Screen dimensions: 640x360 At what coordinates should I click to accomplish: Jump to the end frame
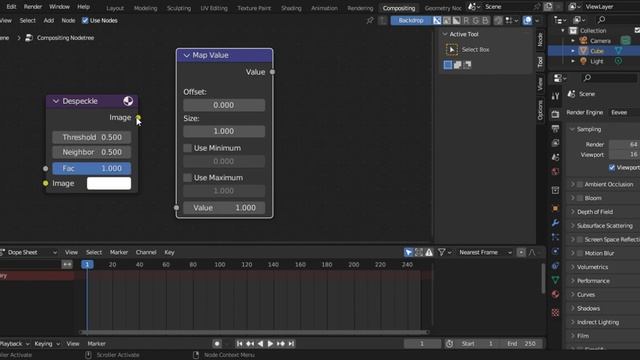tap(291, 344)
